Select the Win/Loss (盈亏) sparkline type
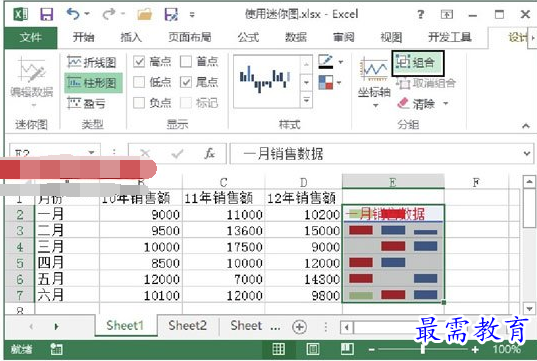 [x=86, y=103]
